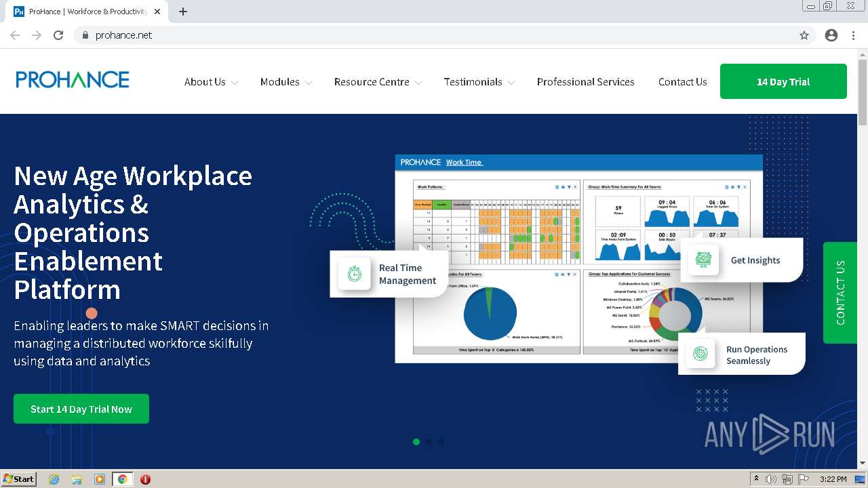The height and width of the screenshot is (488, 868).
Task: Click Get Insights card
Action: 742,260
